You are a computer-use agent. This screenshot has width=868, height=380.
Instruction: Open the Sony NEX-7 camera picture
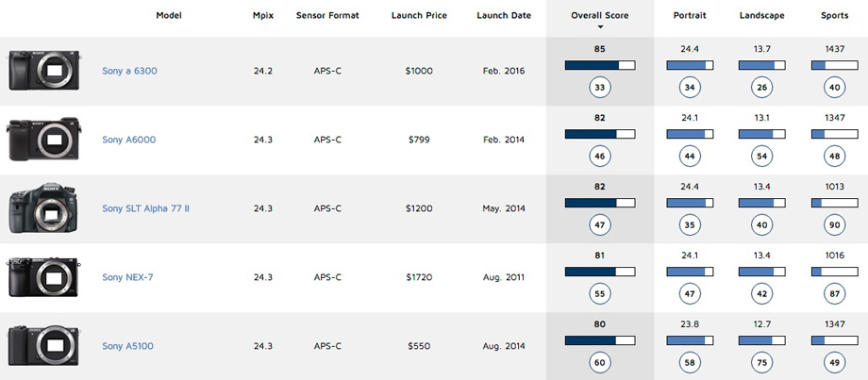tap(44, 276)
